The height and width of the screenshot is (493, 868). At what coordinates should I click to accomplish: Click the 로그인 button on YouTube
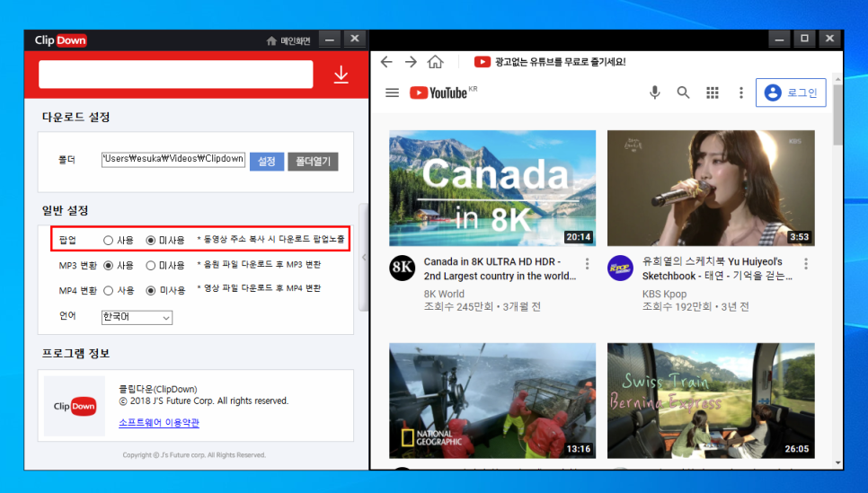(x=791, y=92)
